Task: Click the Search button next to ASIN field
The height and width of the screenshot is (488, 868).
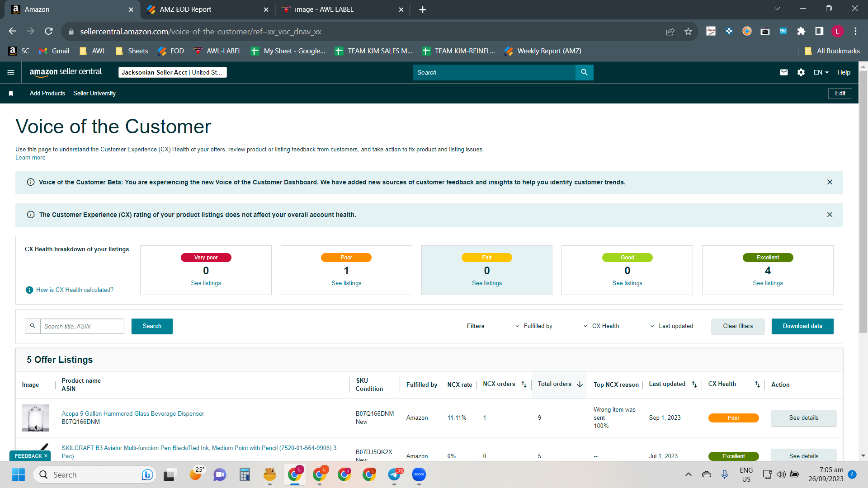Action: [x=152, y=326]
